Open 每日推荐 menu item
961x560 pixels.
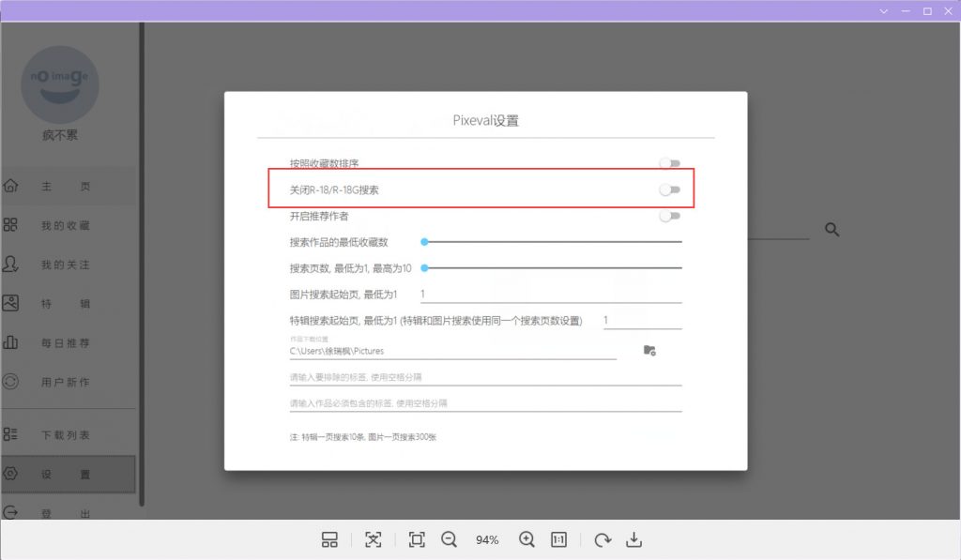66,343
